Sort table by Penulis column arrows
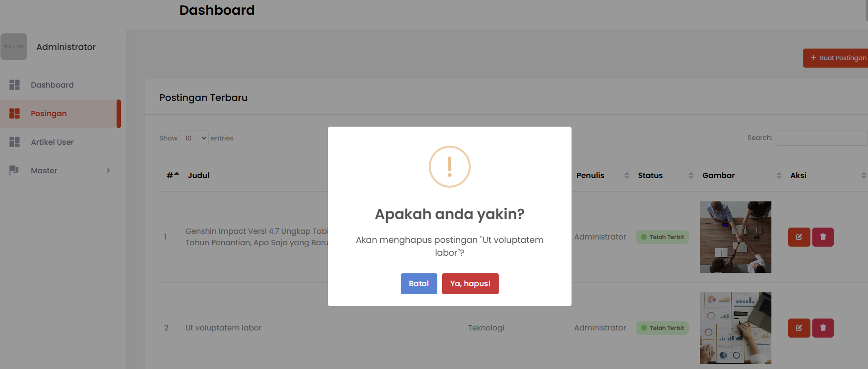 click(x=627, y=175)
